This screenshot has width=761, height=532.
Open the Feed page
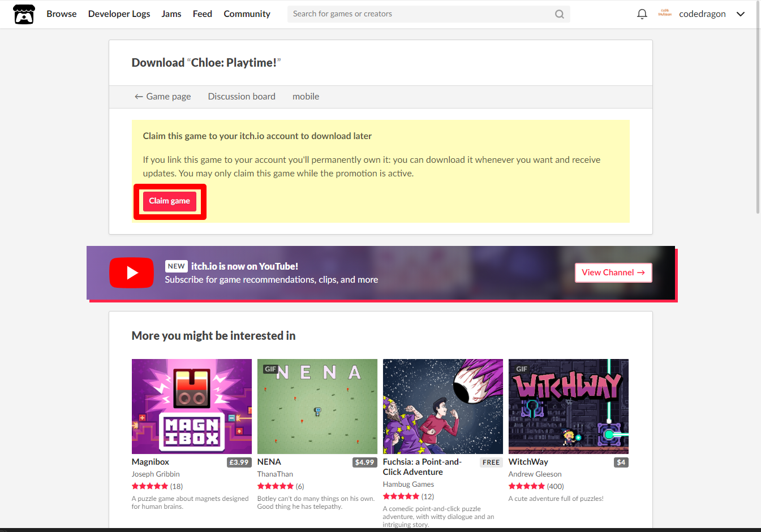[203, 14]
